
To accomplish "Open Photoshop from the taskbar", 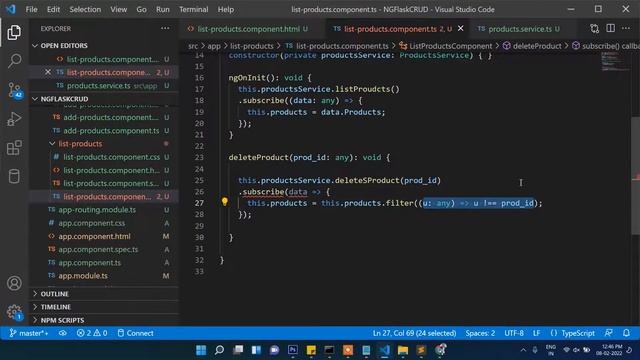I will [293, 350].
